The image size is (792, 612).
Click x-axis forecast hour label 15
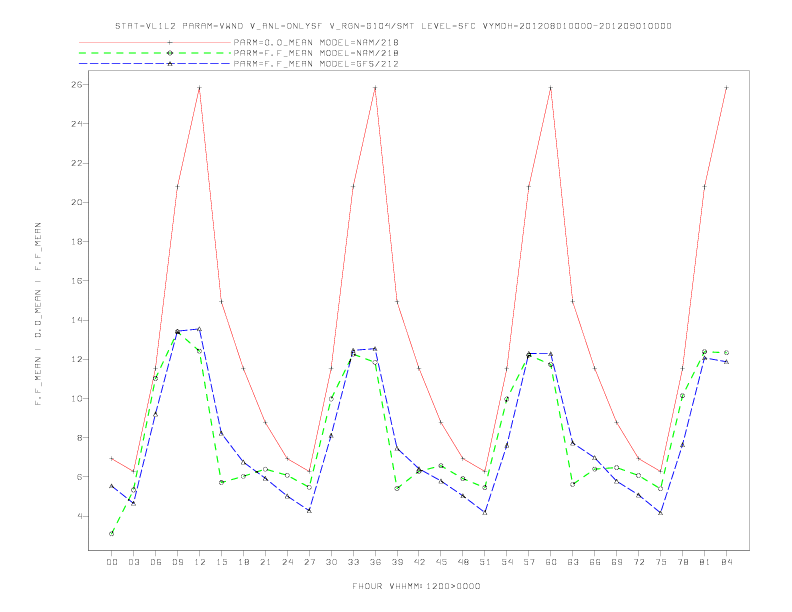pyautogui.click(x=221, y=562)
